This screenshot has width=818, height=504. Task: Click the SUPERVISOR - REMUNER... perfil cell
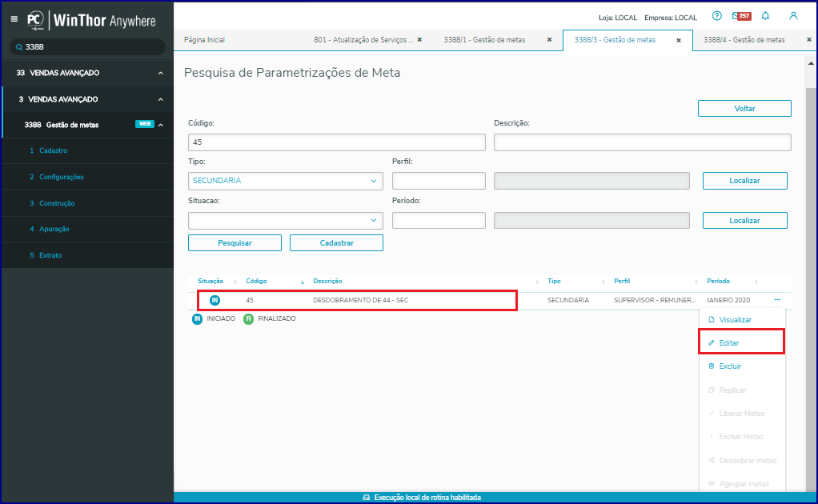tap(655, 300)
